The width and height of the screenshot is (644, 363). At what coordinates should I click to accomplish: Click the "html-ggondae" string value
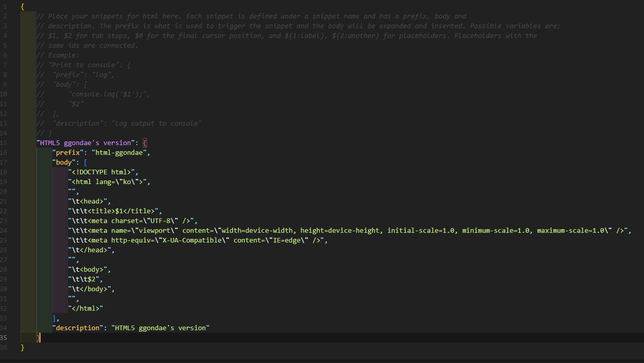120,152
